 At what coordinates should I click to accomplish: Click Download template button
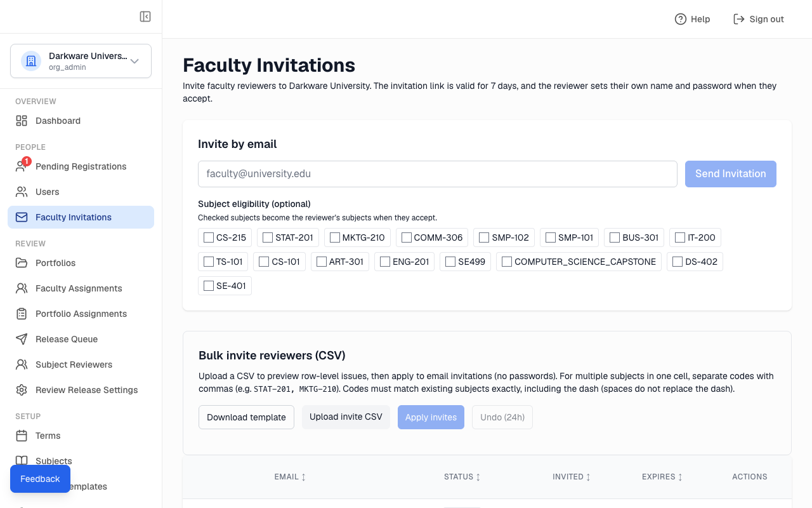point(246,417)
